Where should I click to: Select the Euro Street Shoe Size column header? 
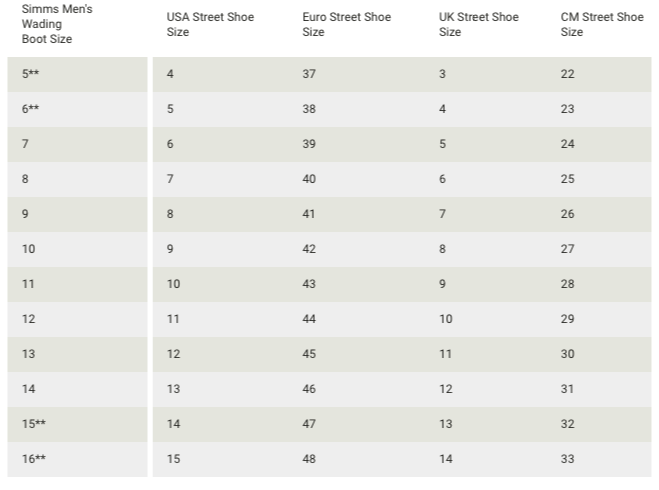click(347, 24)
